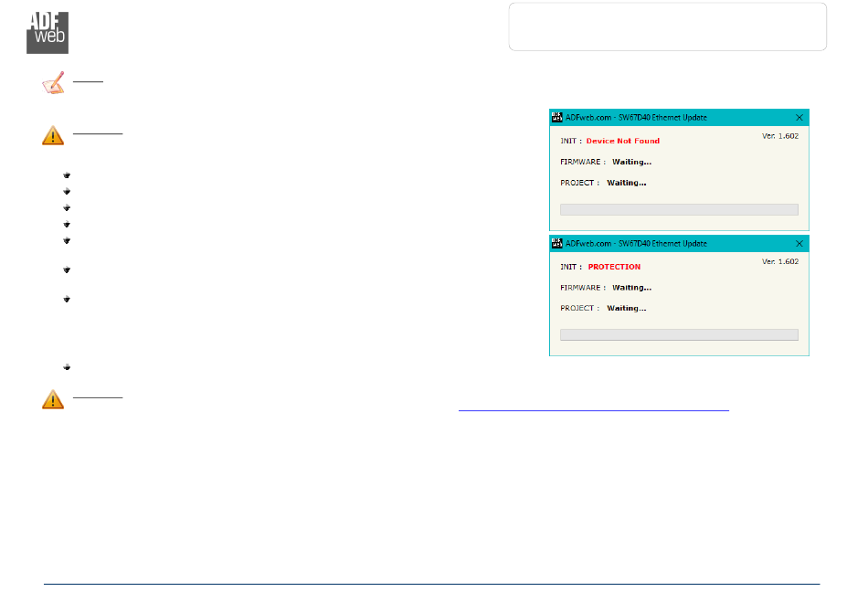Click the title bar of the PROTECTION window
The width and height of the screenshot is (868, 602).
679,244
